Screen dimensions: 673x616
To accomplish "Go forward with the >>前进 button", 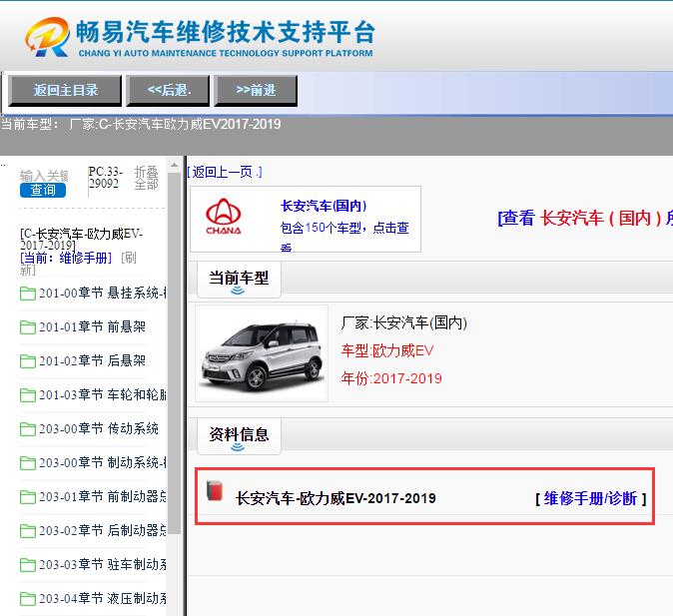I will [256, 90].
